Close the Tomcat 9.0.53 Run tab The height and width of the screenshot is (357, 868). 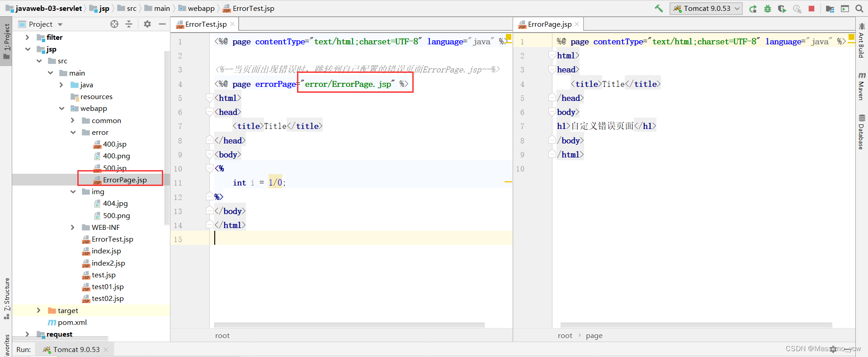[106, 349]
